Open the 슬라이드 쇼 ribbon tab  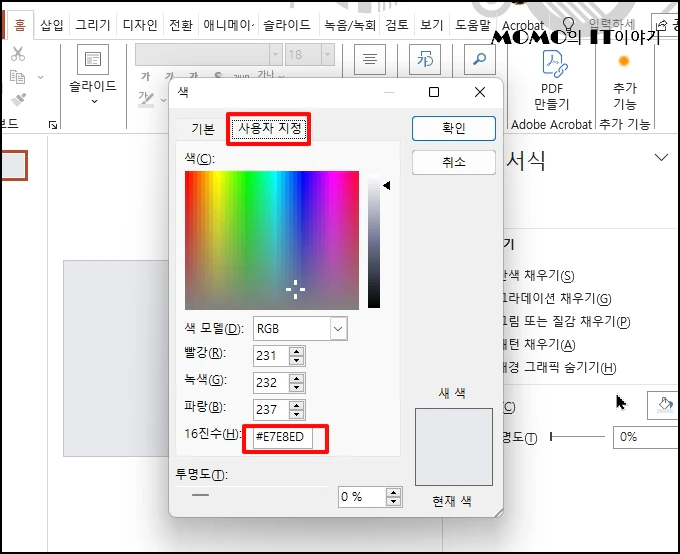[x=287, y=25]
